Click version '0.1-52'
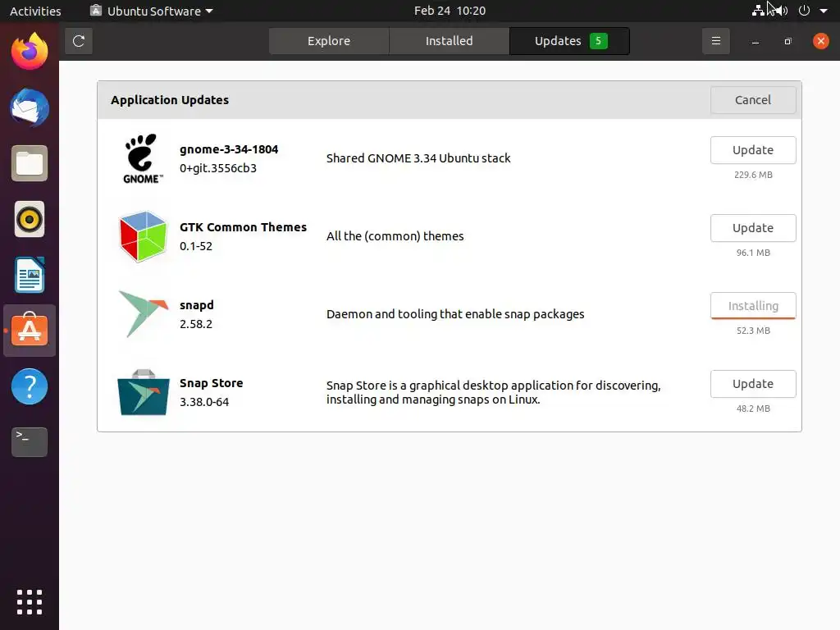 tap(195, 246)
